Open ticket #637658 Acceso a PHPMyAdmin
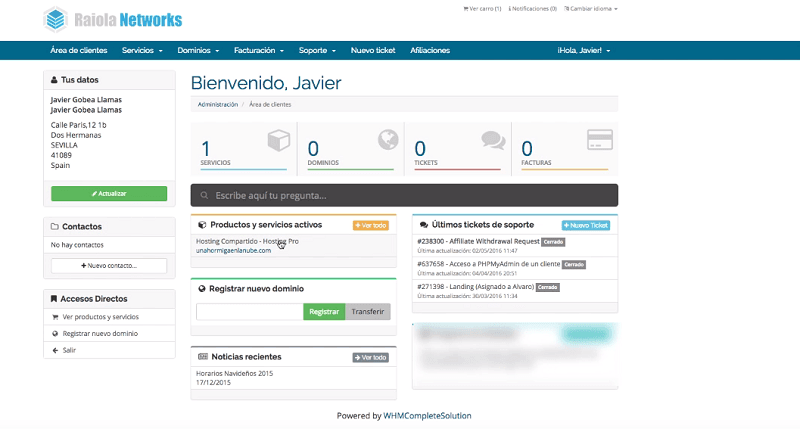This screenshot has height=429, width=800. 489,264
